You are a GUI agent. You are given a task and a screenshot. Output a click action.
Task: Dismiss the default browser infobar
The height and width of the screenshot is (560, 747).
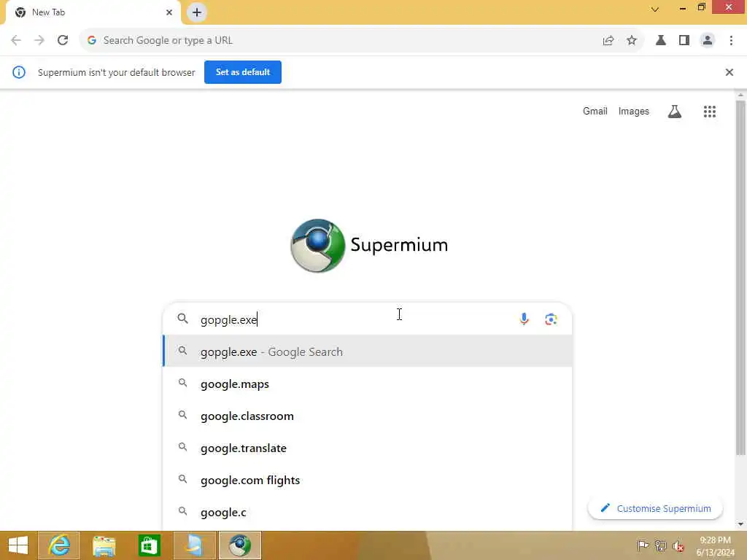click(x=729, y=72)
